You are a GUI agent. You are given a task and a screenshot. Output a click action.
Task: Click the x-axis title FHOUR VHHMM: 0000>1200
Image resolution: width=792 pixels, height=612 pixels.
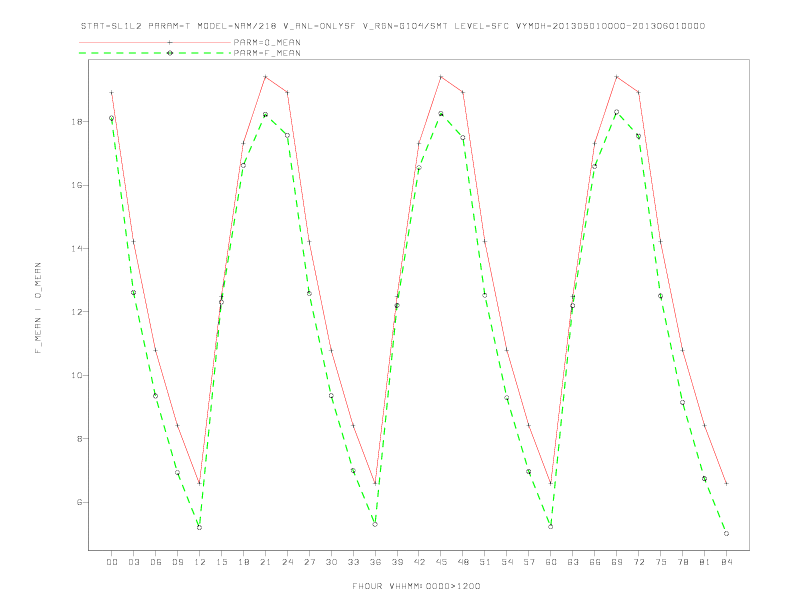coord(416,586)
